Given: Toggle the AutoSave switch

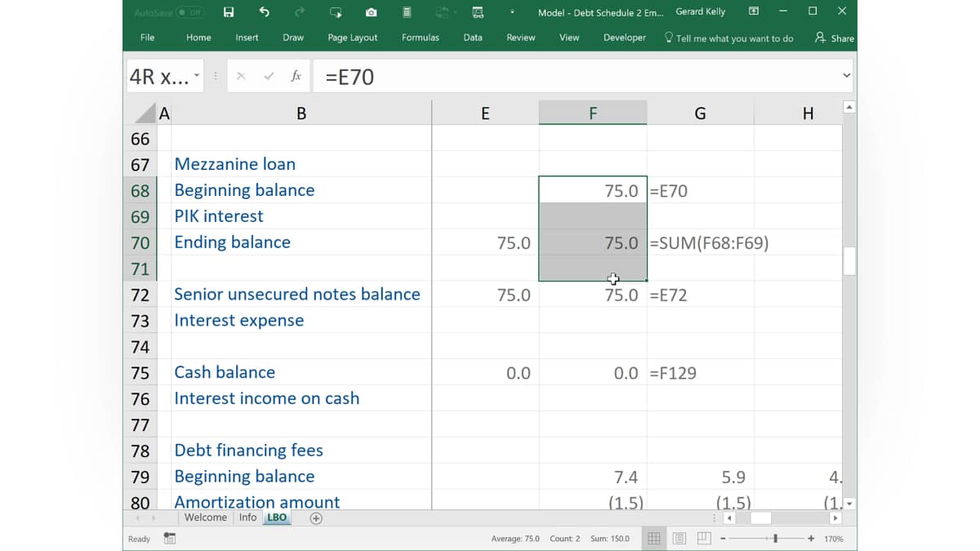Looking at the screenshot, I should click(x=190, y=12).
